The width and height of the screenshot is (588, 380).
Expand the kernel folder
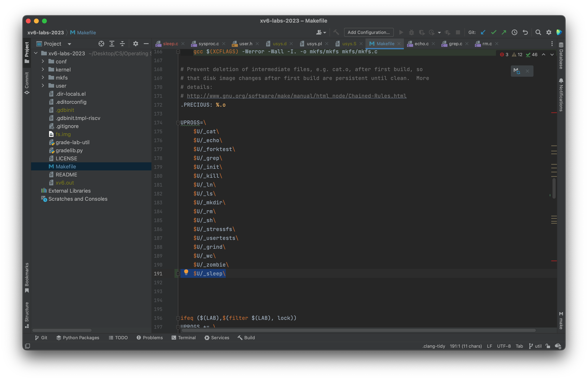(x=43, y=70)
